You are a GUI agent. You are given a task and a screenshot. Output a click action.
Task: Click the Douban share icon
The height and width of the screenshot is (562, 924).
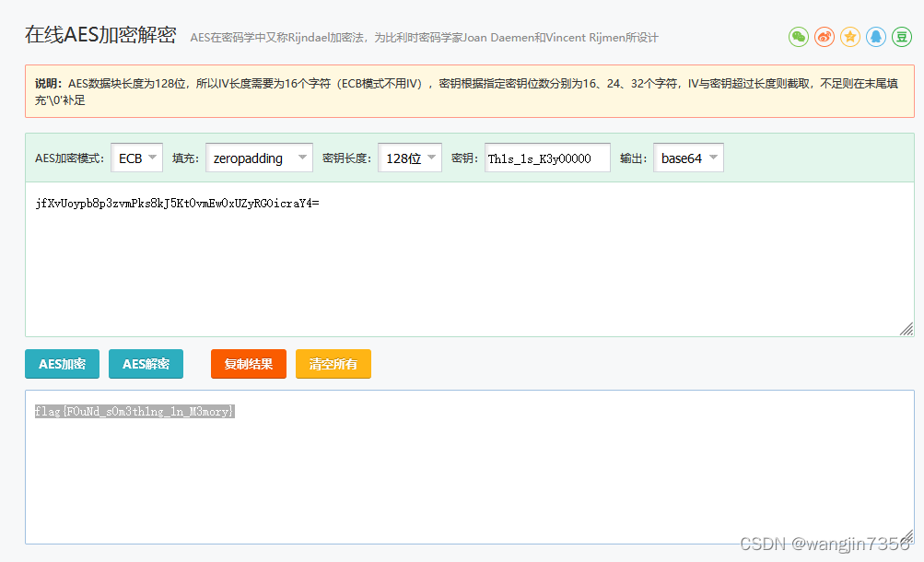[902, 37]
